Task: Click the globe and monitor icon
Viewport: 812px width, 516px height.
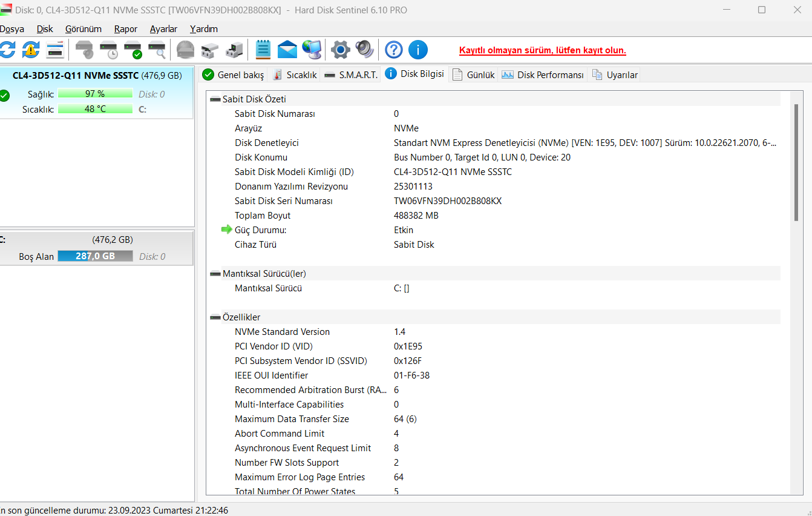Action: click(312, 50)
